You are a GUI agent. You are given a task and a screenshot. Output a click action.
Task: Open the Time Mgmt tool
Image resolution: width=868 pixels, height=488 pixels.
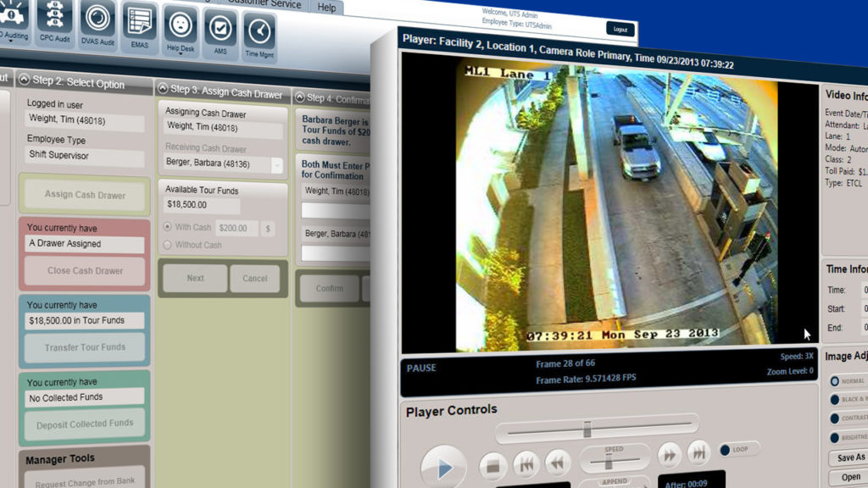tap(262, 32)
